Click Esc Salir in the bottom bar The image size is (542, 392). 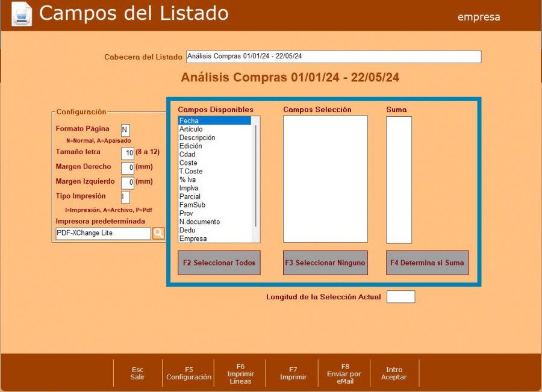click(x=137, y=373)
